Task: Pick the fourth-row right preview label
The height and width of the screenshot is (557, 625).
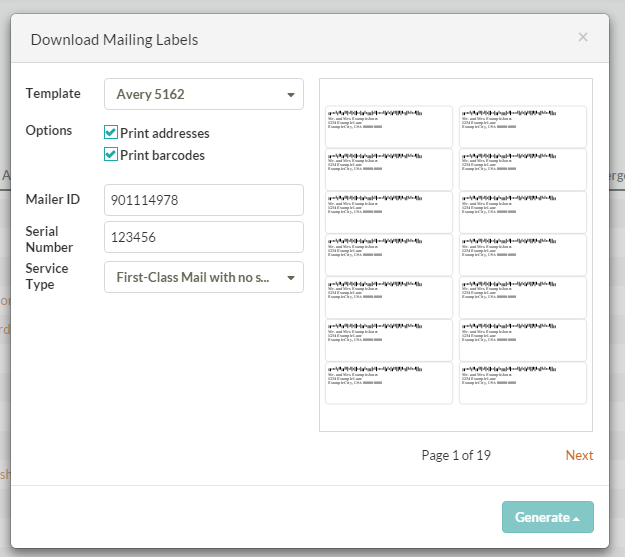Action: click(x=522, y=255)
